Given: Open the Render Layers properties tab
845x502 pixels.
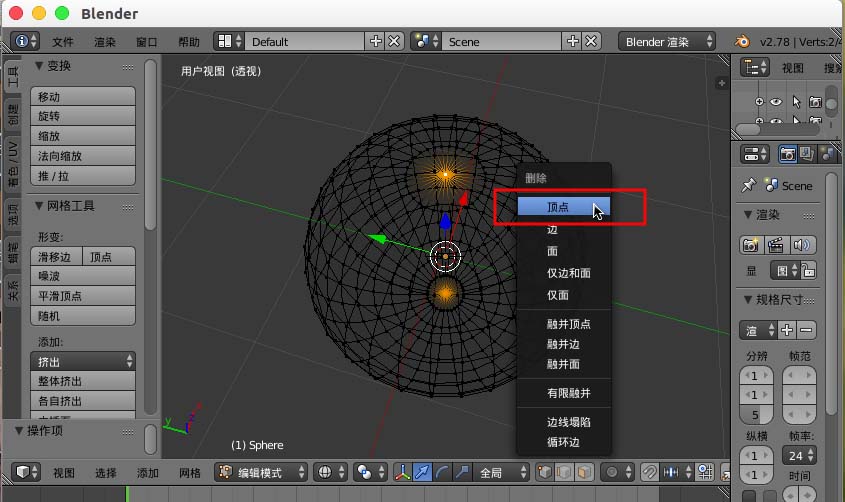Looking at the screenshot, I should 807,154.
